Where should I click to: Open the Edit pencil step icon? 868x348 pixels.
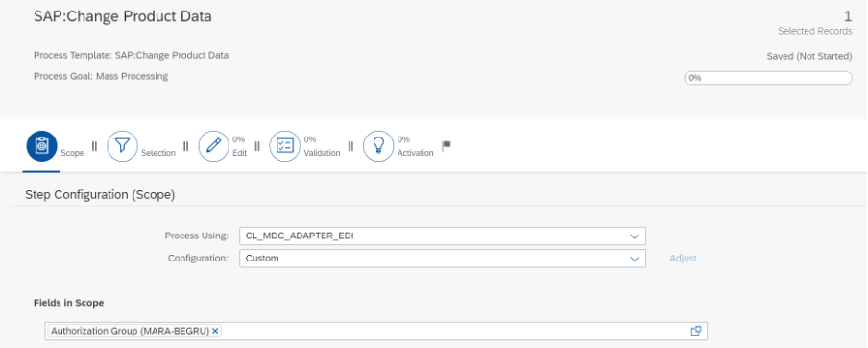pyautogui.click(x=214, y=146)
